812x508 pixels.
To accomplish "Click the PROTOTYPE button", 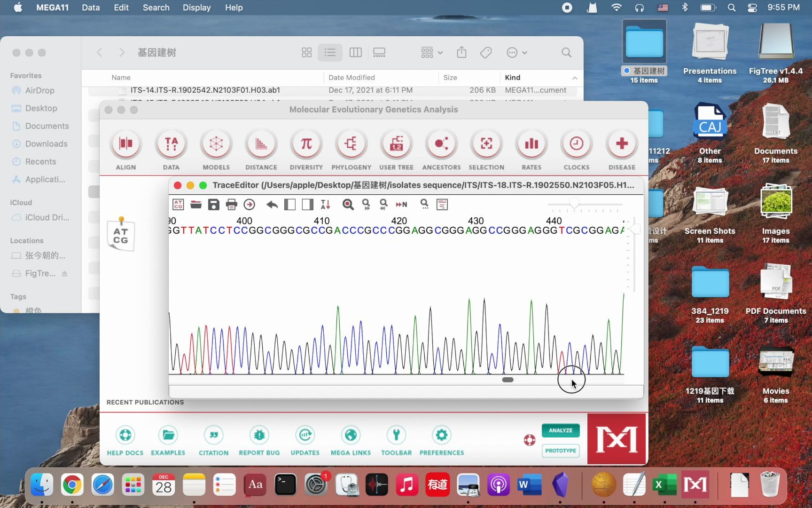I will (x=561, y=451).
